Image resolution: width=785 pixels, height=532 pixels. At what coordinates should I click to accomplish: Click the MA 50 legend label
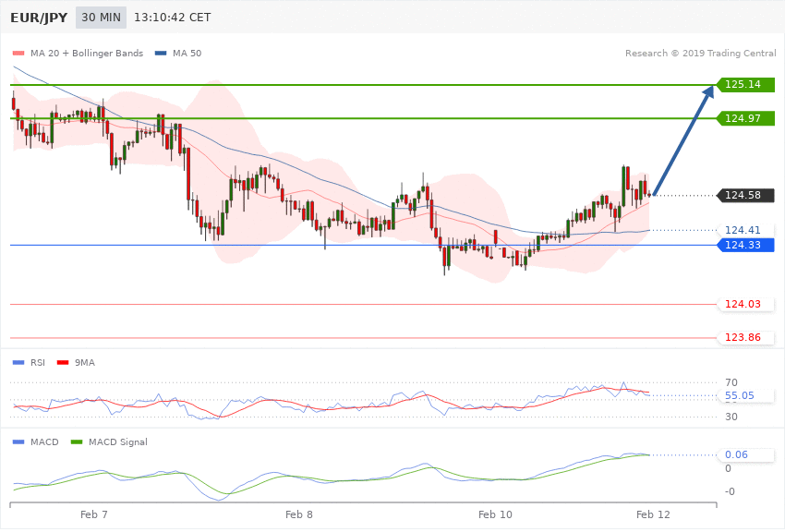(x=187, y=53)
